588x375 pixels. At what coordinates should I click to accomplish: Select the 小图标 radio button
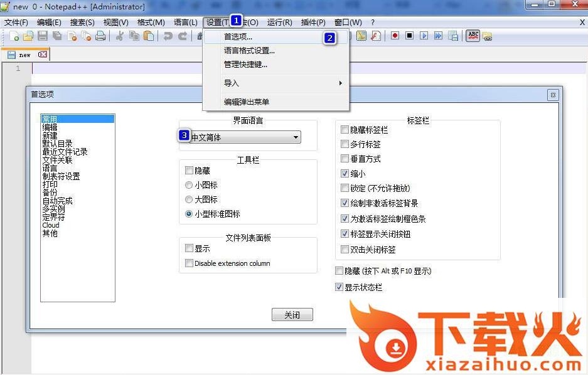point(189,185)
